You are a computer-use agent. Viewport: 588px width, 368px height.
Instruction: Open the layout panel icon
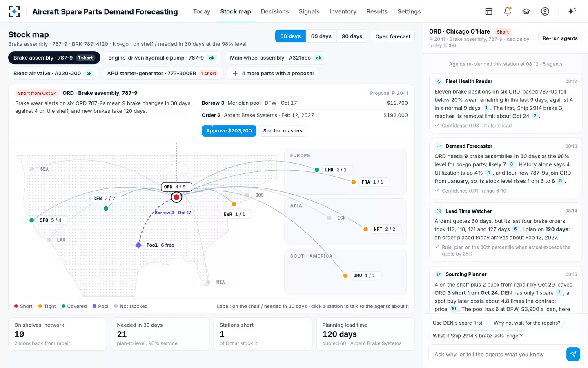click(x=489, y=11)
